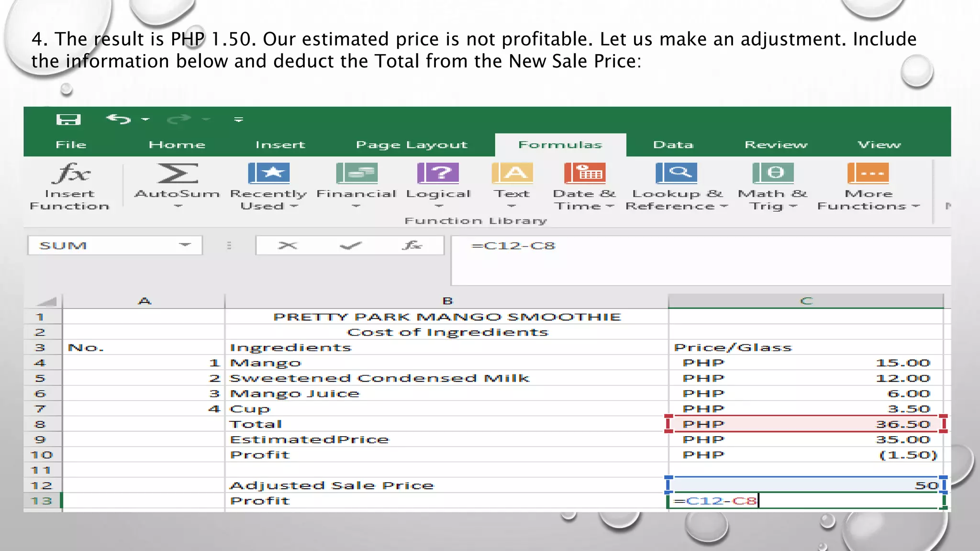Switch to the Data tab
Viewport: 980px width, 551px height.
[673, 144]
